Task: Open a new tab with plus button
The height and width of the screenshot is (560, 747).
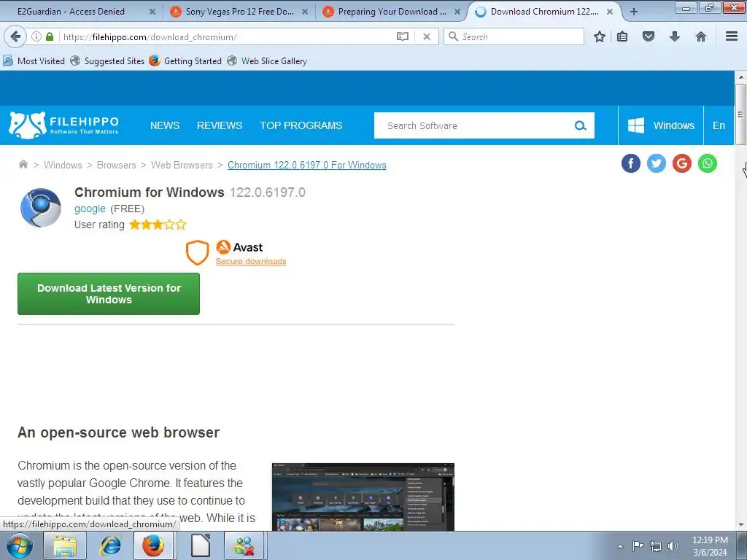Action: [x=634, y=12]
